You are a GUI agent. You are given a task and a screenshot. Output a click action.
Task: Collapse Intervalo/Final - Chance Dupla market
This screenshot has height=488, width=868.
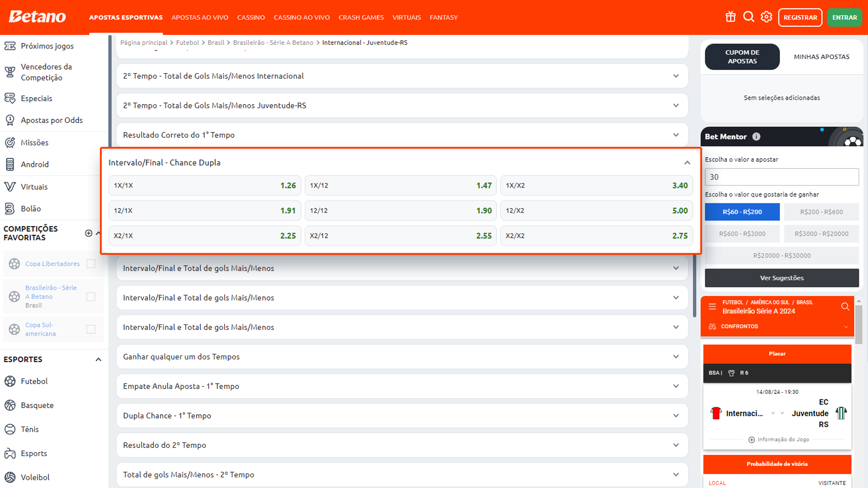(687, 163)
